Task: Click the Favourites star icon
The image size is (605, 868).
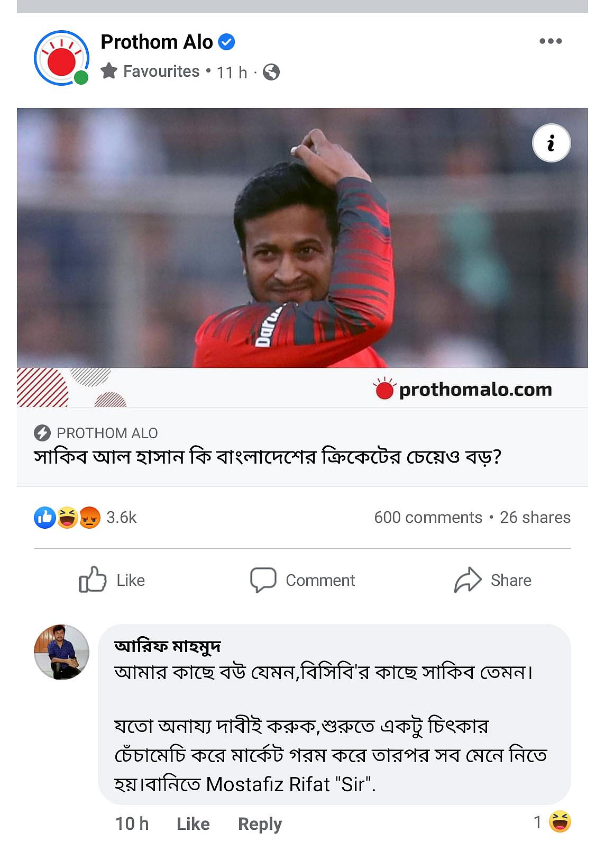Action: point(109,71)
